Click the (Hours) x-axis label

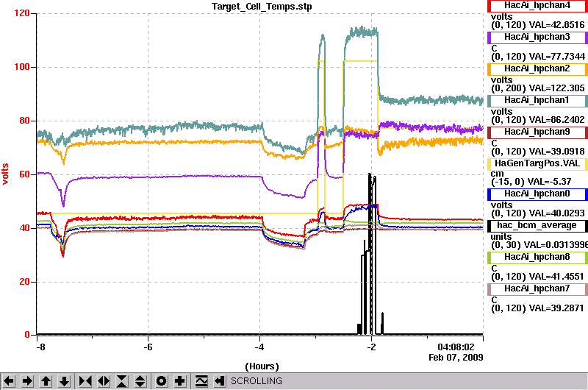(262, 366)
